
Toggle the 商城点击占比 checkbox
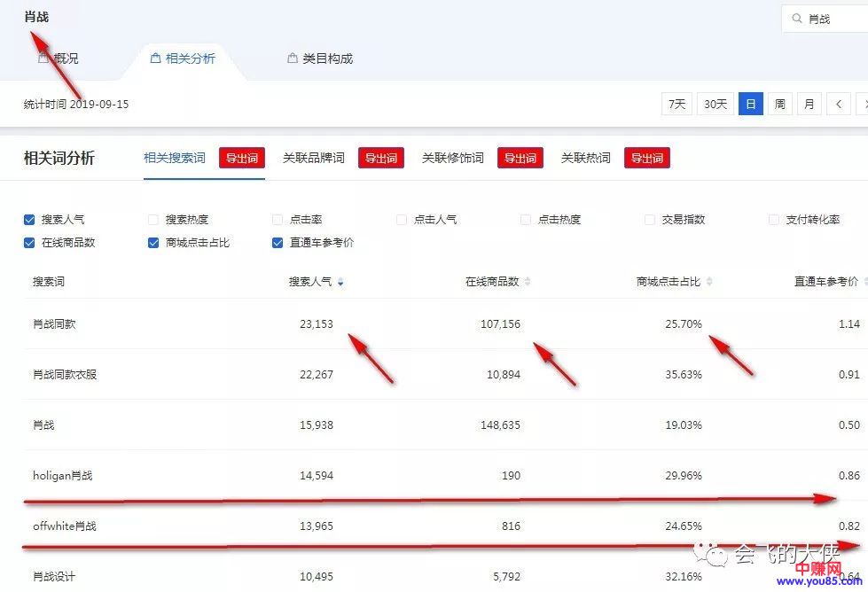[153, 242]
